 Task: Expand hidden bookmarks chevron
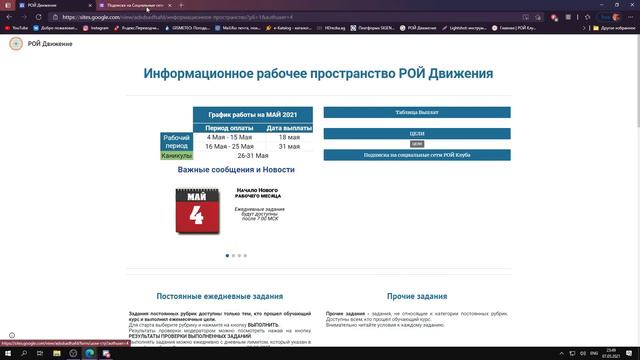pyautogui.click(x=584, y=28)
